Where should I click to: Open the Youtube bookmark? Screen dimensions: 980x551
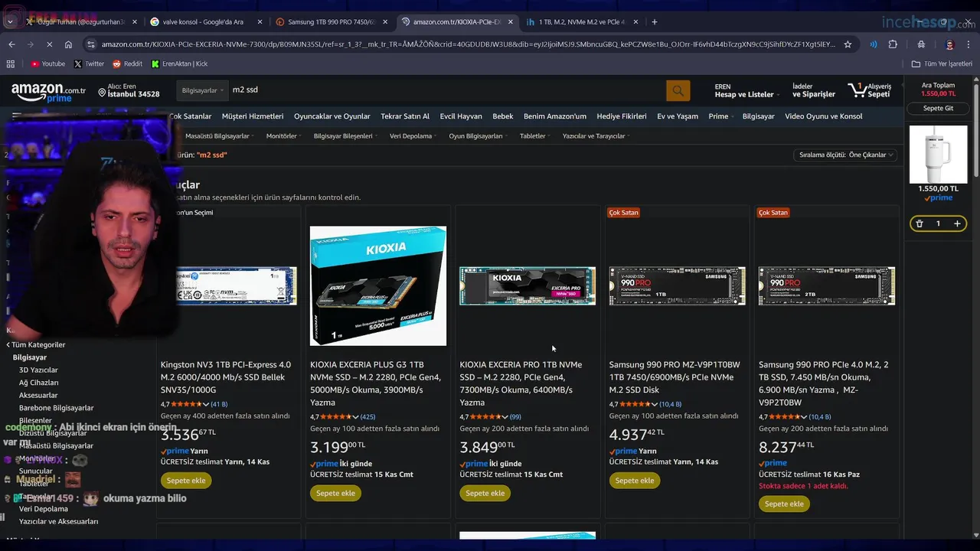[x=47, y=64]
